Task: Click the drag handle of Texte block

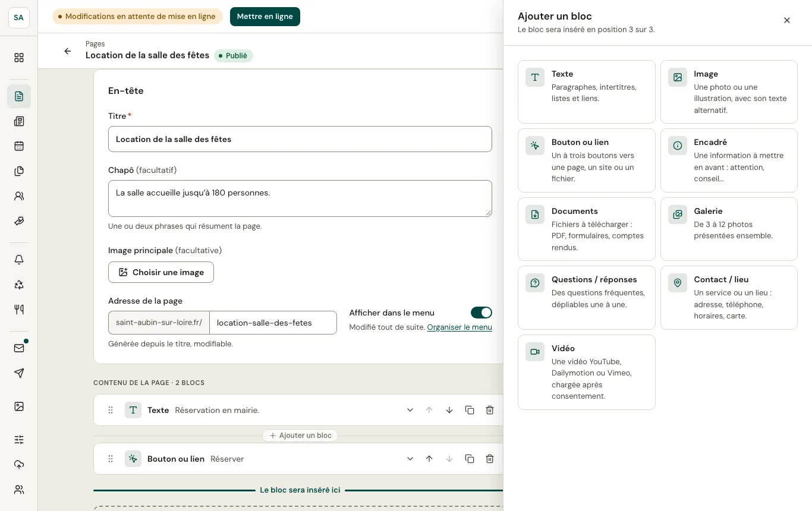Action: (x=111, y=410)
